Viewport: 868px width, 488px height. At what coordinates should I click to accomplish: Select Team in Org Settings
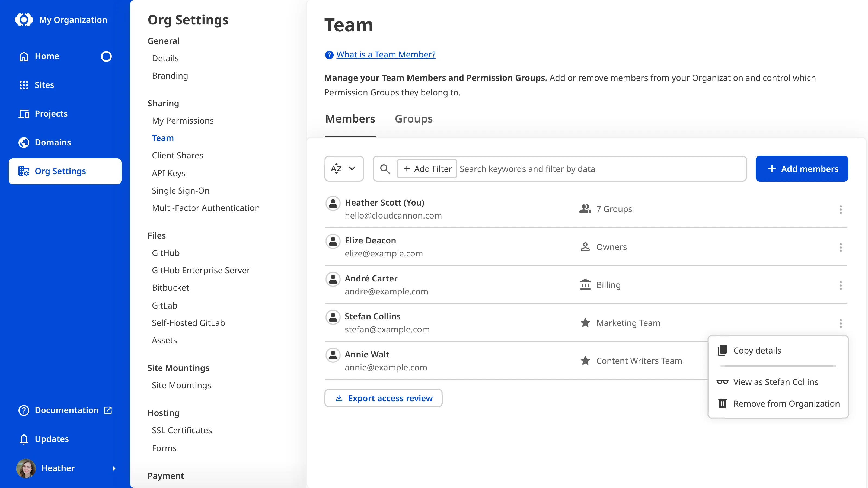coord(163,138)
